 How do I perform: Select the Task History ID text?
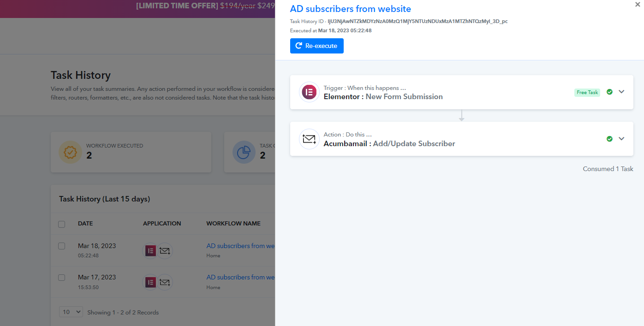399,21
